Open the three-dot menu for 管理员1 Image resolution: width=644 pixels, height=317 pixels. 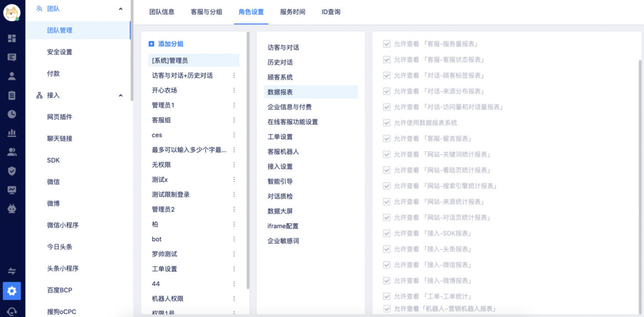(234, 105)
